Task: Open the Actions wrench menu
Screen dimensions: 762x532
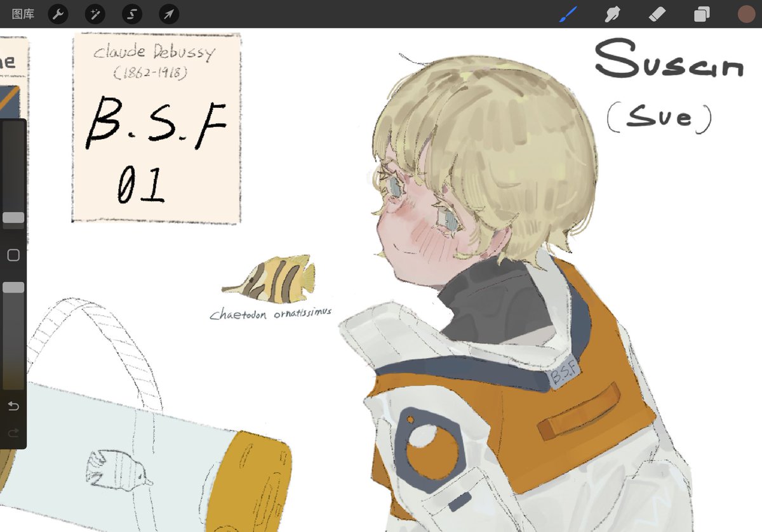Action: click(58, 14)
